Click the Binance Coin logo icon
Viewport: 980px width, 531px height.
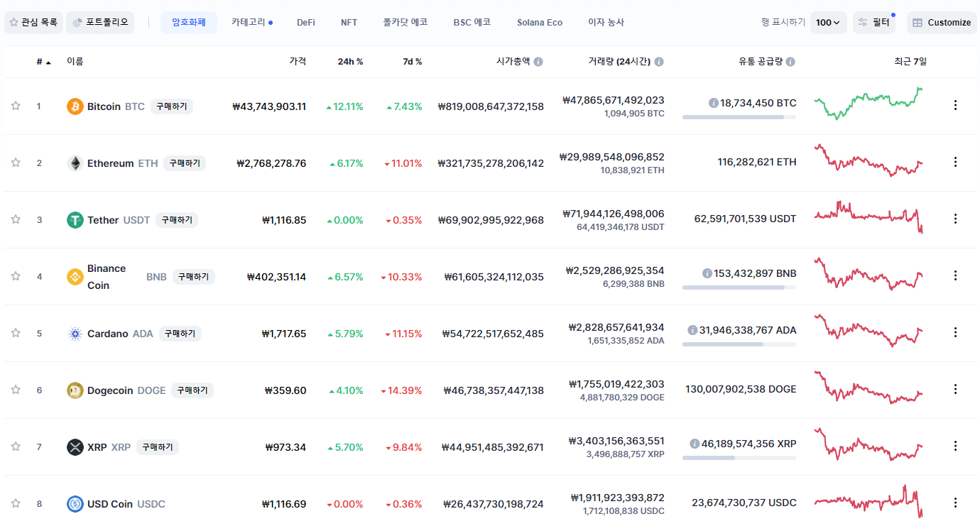pyautogui.click(x=75, y=277)
